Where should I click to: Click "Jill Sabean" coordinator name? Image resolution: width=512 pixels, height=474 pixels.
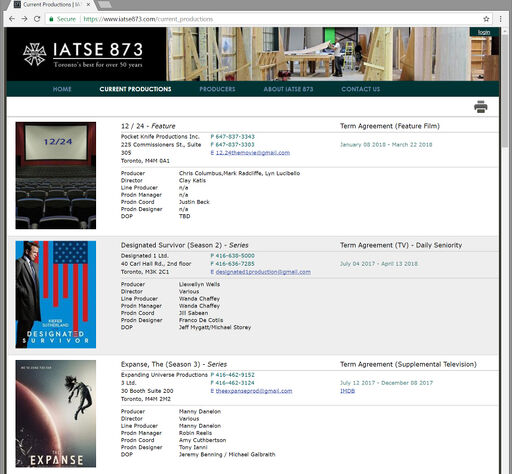[193, 313]
